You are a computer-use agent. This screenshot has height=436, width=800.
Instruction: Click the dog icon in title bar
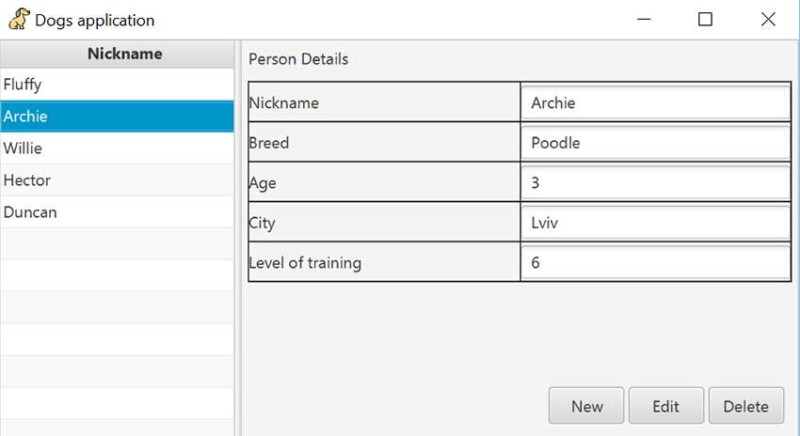[19, 19]
